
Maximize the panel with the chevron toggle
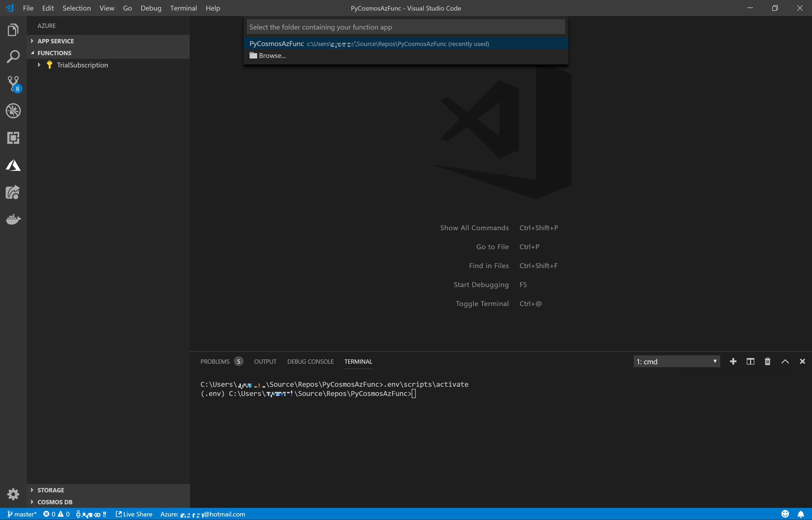pyautogui.click(x=785, y=361)
